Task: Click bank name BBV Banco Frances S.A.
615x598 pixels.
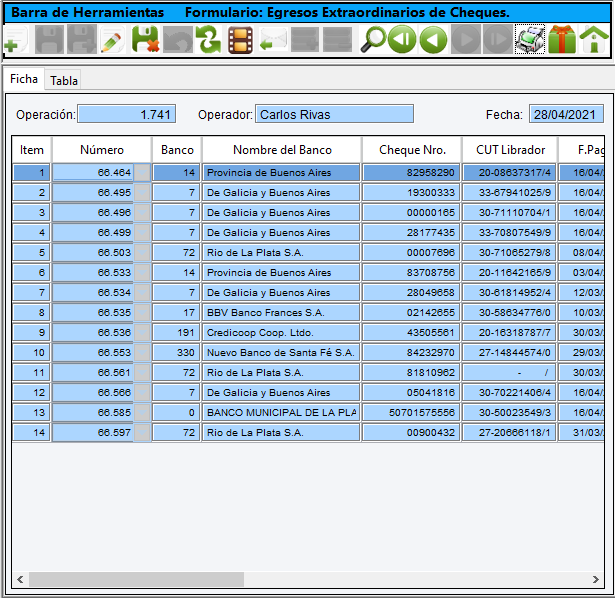Action: click(281, 313)
